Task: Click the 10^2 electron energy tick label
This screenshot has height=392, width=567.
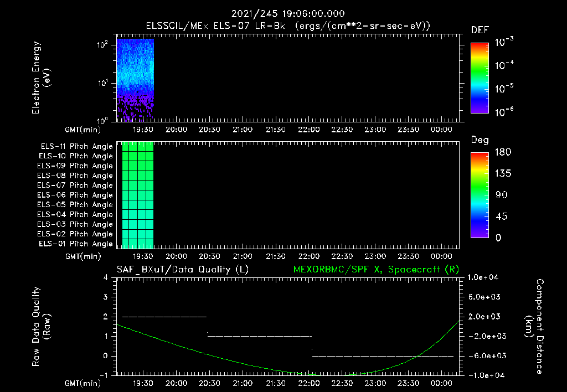Action: click(102, 45)
